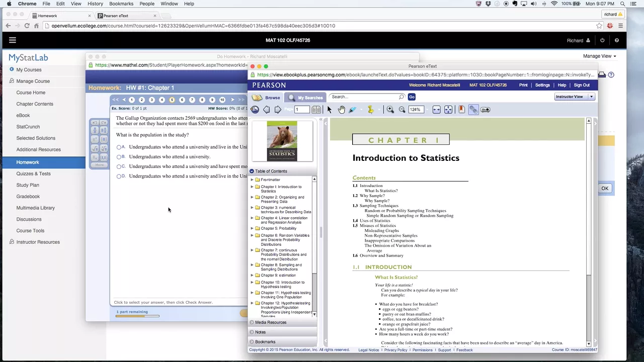Click the power icon in course header
This screenshot has height=362, width=644.
pyautogui.click(x=602, y=40)
